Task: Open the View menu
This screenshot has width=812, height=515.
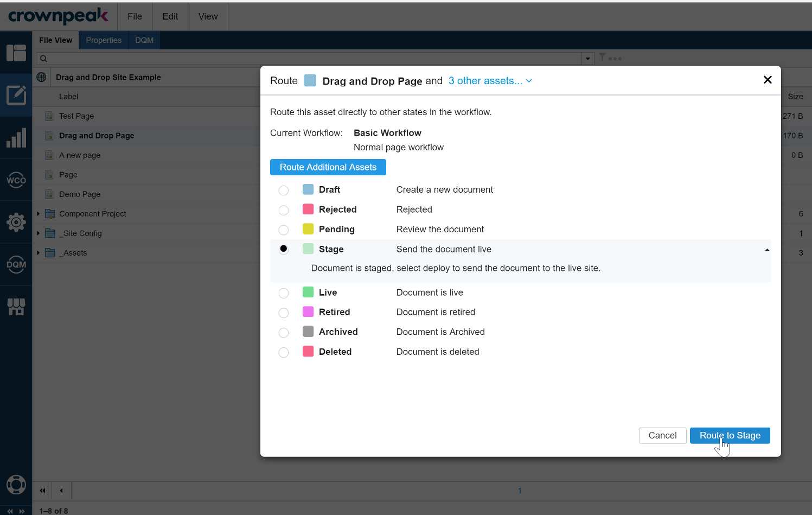Action: [208, 16]
